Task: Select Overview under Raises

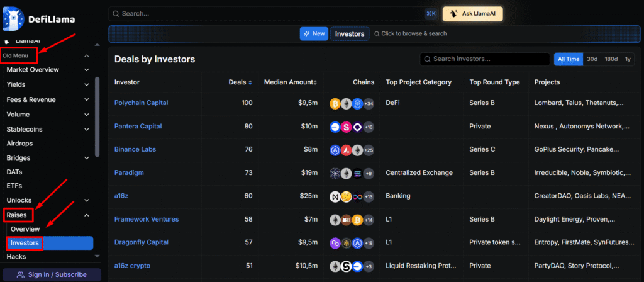Action: pyautogui.click(x=25, y=229)
